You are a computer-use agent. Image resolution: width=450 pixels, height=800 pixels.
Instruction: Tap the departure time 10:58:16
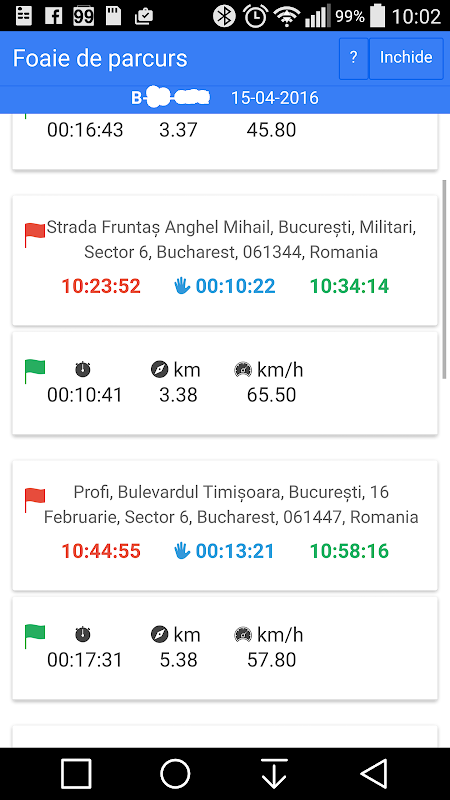click(x=349, y=552)
